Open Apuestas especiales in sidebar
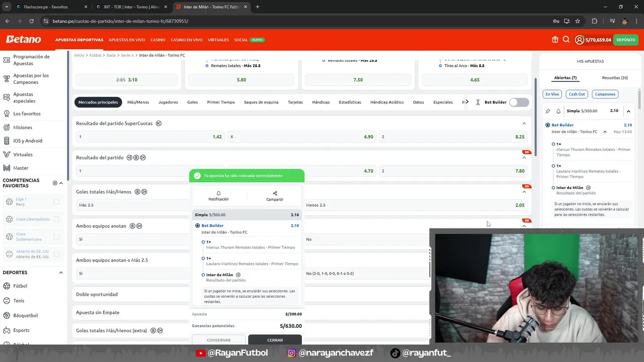 pyautogui.click(x=24, y=98)
